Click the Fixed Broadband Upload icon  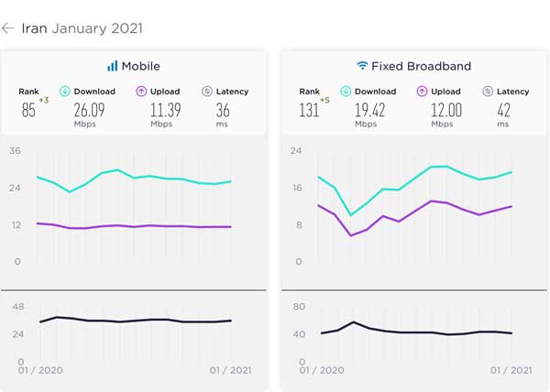tap(423, 92)
